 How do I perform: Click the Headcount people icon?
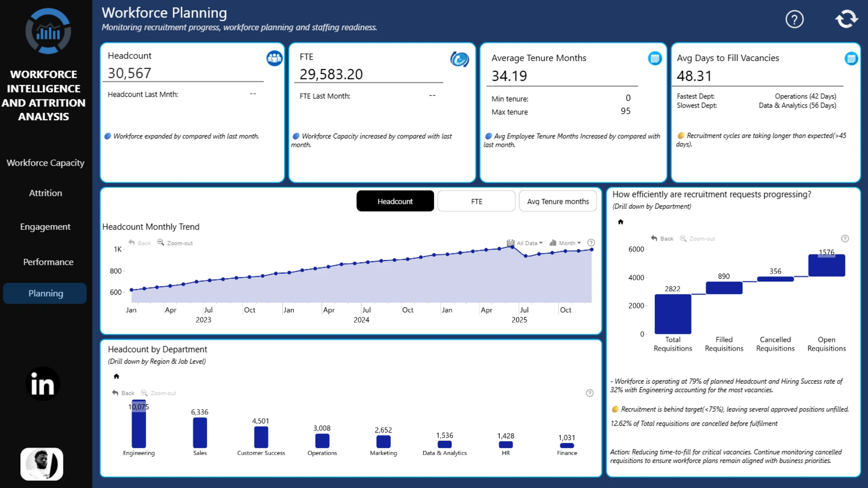click(x=274, y=58)
